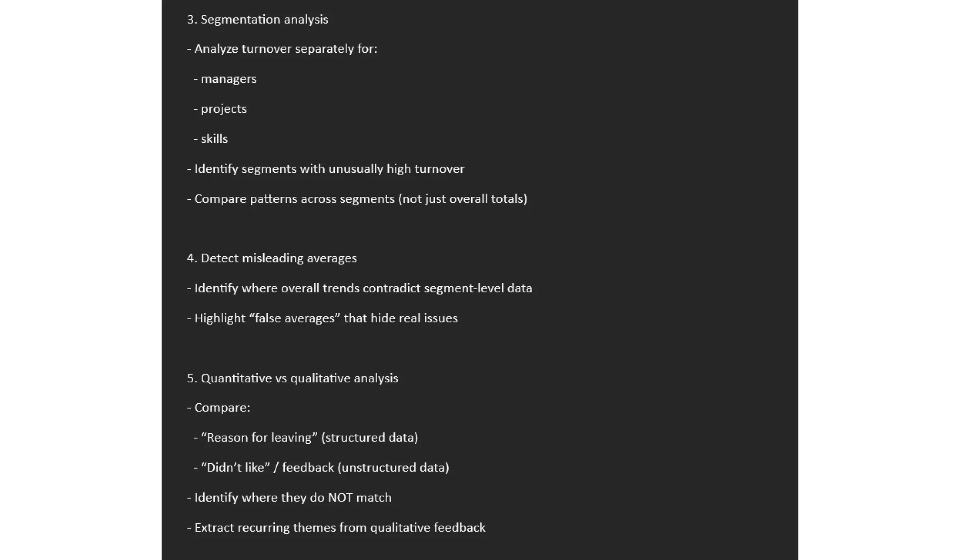Click the '4. Detect misleading averages' heading
Viewport: 960px width, 560px height.
[x=272, y=258]
